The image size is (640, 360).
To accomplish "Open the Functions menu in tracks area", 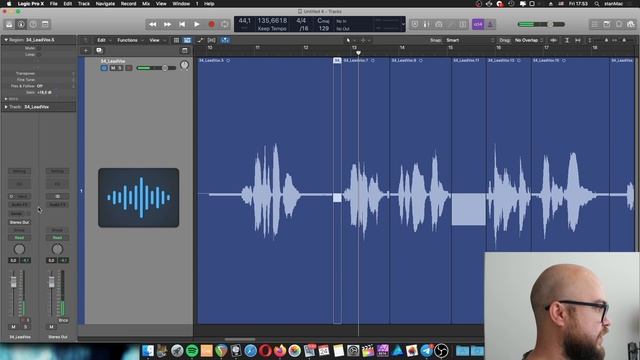I will [130, 40].
